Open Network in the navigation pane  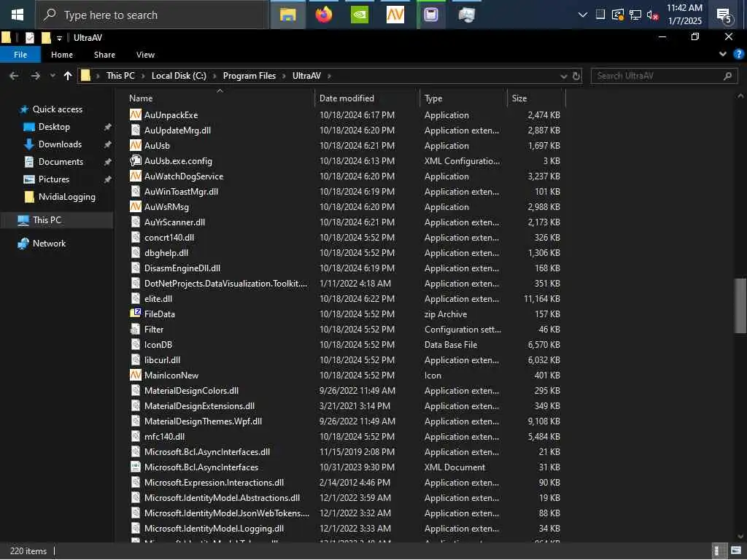49,244
